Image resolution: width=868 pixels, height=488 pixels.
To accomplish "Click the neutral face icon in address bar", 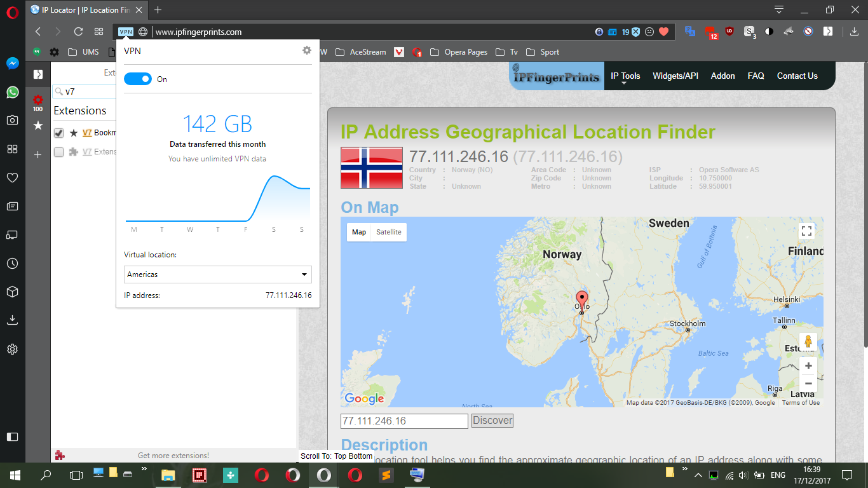I will (x=649, y=32).
